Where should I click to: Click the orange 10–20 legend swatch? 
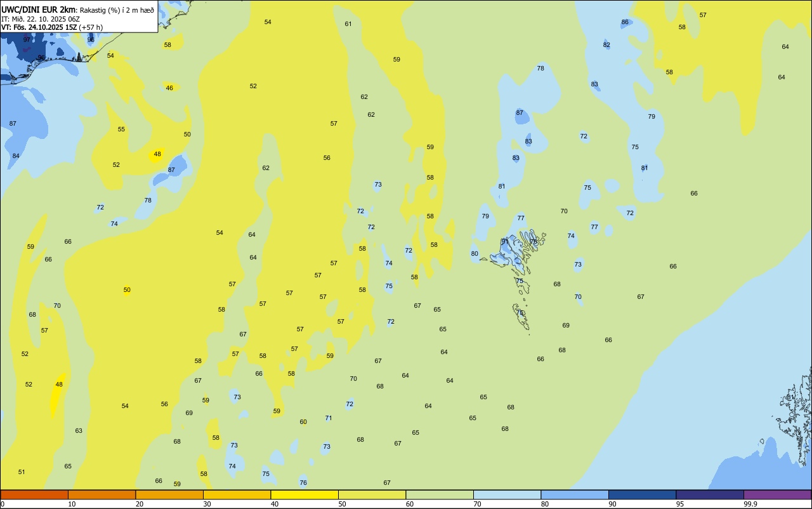pos(101,494)
